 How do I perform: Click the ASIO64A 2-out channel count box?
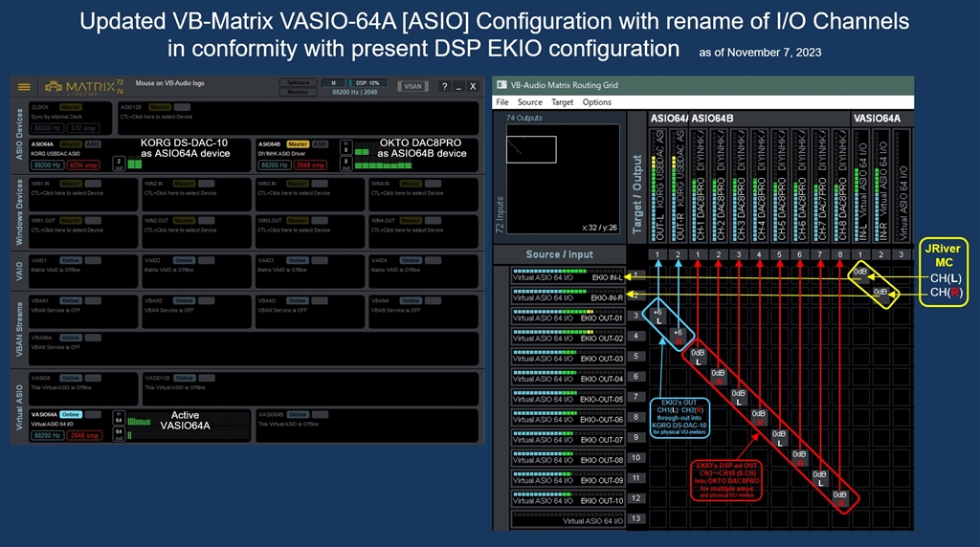click(120, 163)
